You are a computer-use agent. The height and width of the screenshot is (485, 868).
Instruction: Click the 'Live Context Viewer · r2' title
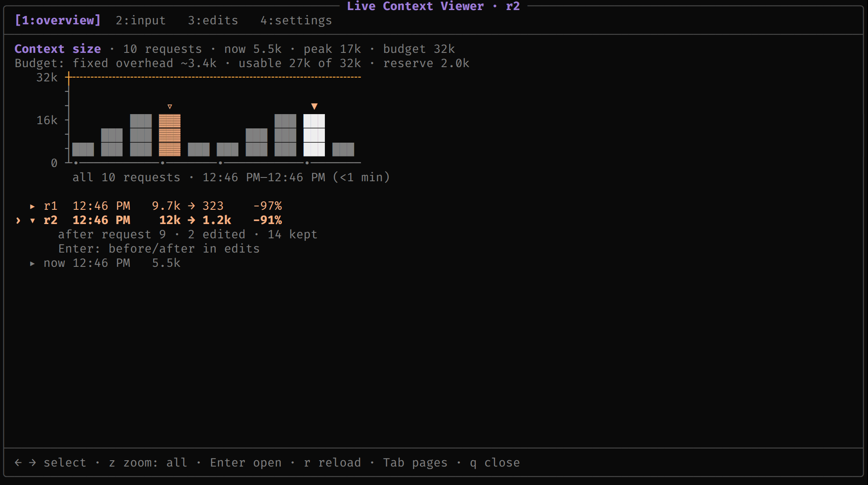(433, 6)
